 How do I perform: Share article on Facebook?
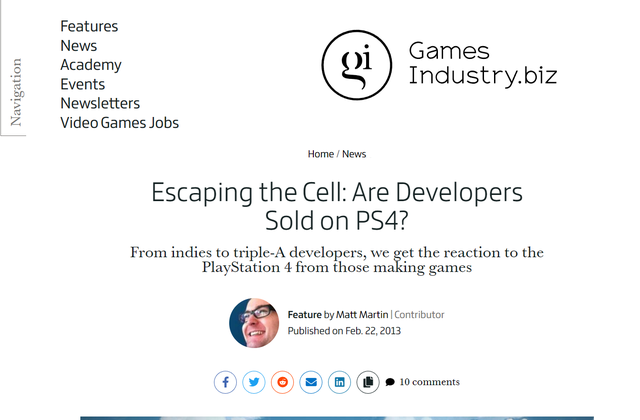[x=225, y=382]
